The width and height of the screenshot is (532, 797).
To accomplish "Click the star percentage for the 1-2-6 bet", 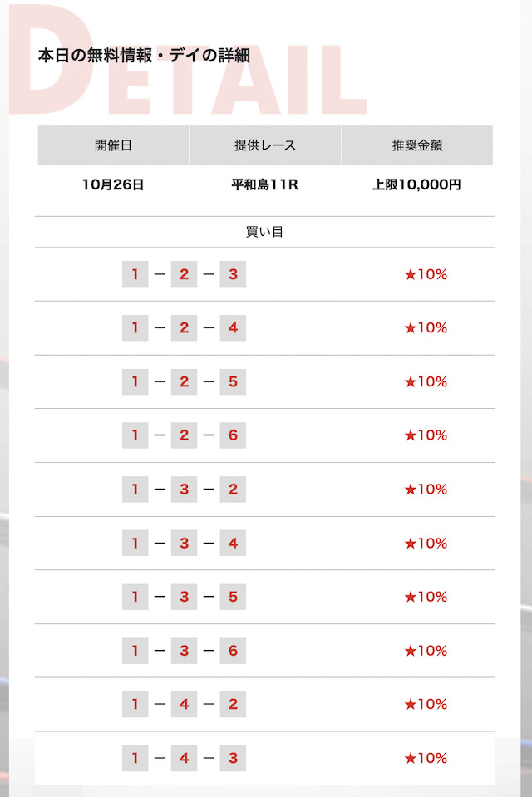I will 426,435.
